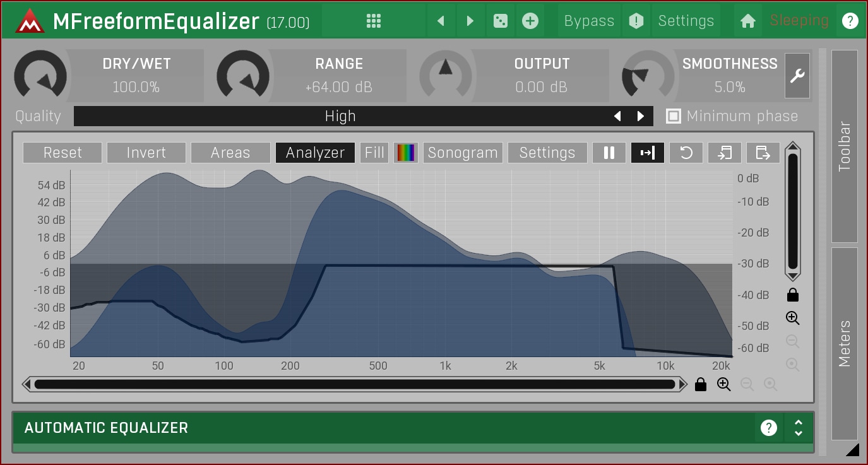Click the random preset dice icon
The width and height of the screenshot is (868, 465).
point(500,21)
